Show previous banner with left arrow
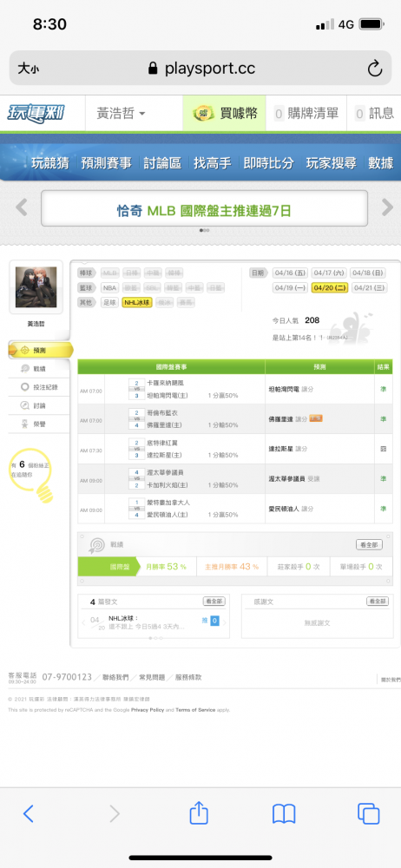 21,207
